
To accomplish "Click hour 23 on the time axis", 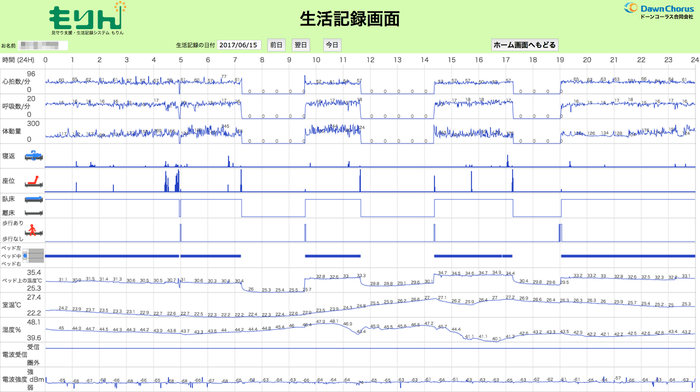I will click(x=668, y=60).
